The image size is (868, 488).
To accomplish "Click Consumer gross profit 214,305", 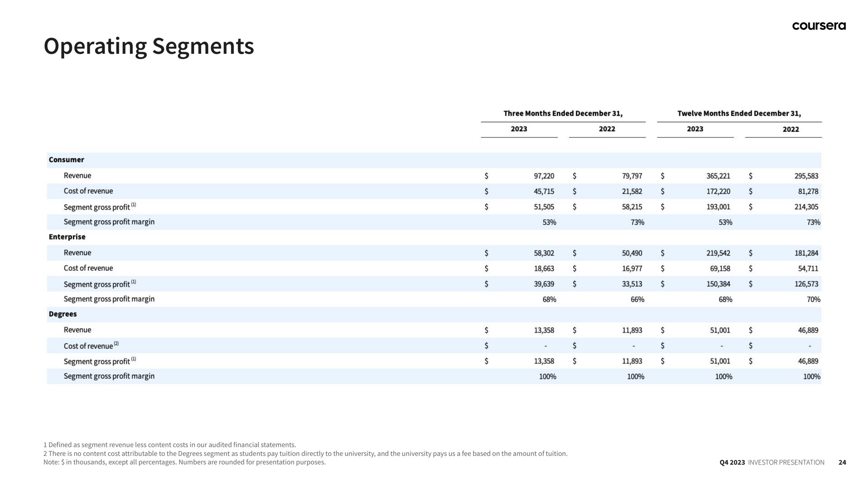I will tap(807, 207).
